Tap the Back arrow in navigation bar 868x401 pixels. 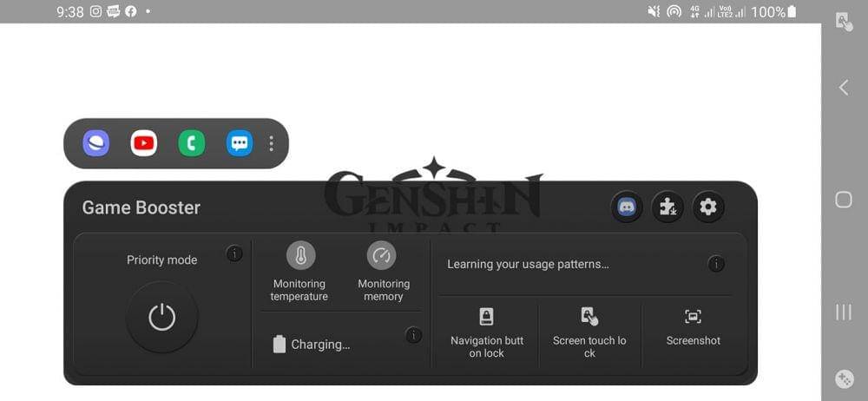[844, 88]
